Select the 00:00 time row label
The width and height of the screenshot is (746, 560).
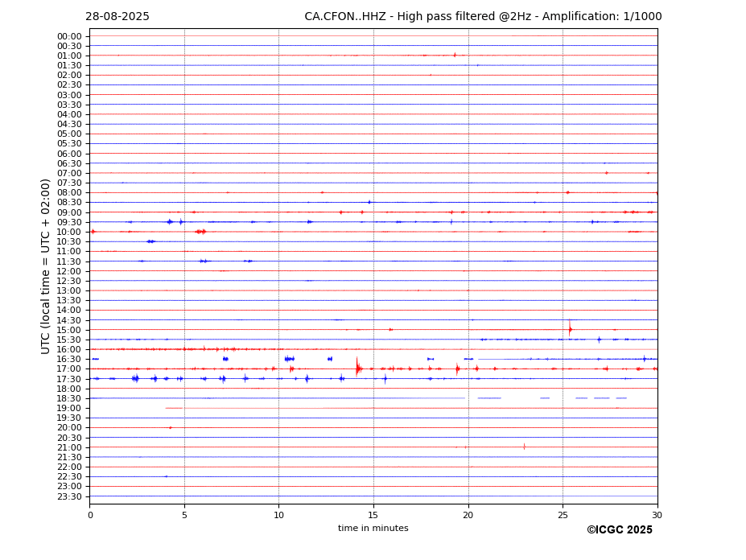[69, 37]
